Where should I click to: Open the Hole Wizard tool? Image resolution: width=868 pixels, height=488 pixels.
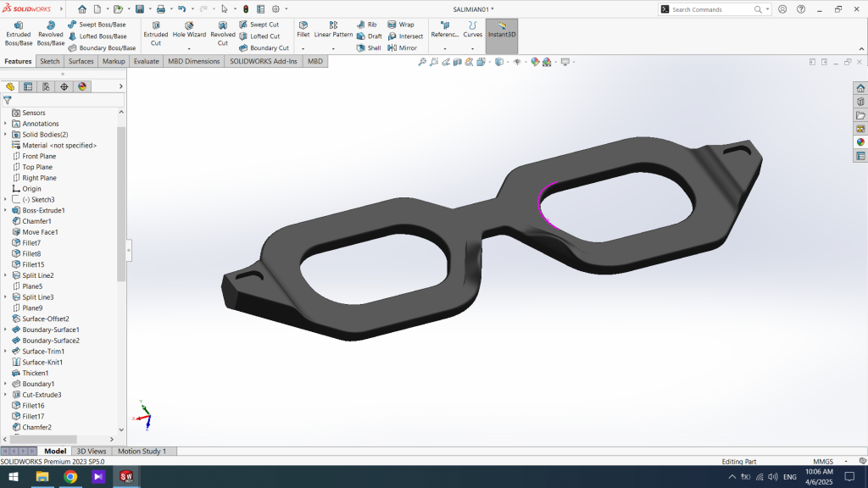189,30
